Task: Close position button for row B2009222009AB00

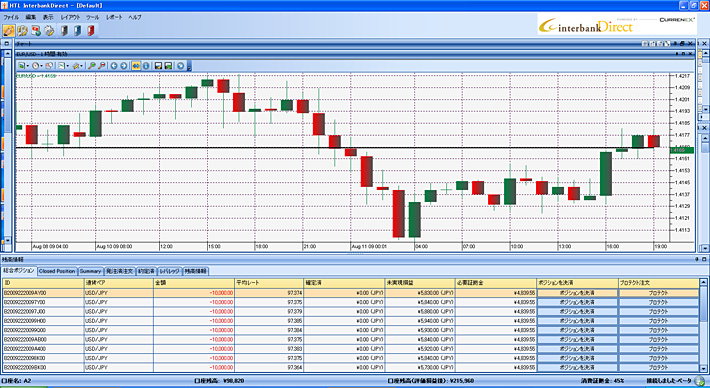Action: (577, 340)
